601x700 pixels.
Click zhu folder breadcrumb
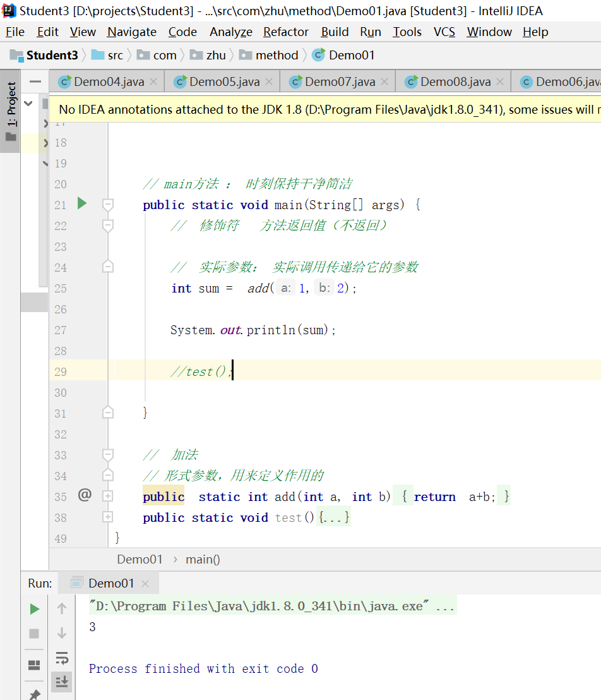[x=208, y=56]
